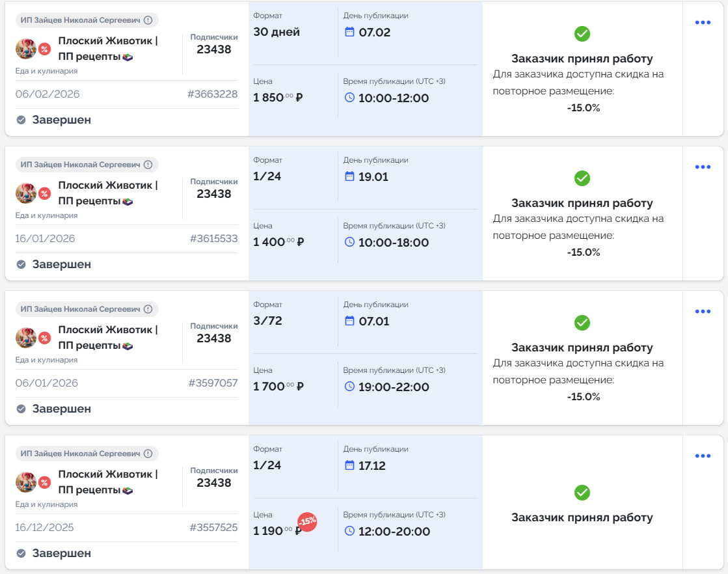Click info icon beside seller name in order #3557525
Viewport: 728px width, 574px height.
tap(148, 454)
